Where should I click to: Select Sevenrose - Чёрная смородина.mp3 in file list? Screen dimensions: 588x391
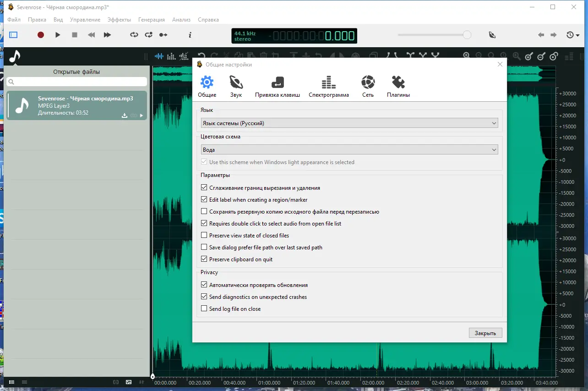pyautogui.click(x=77, y=105)
